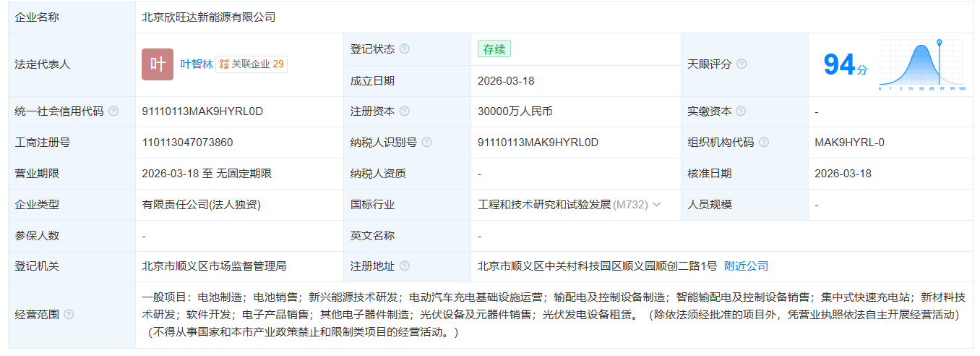Open the 关联企业 29 badge

point(252,64)
